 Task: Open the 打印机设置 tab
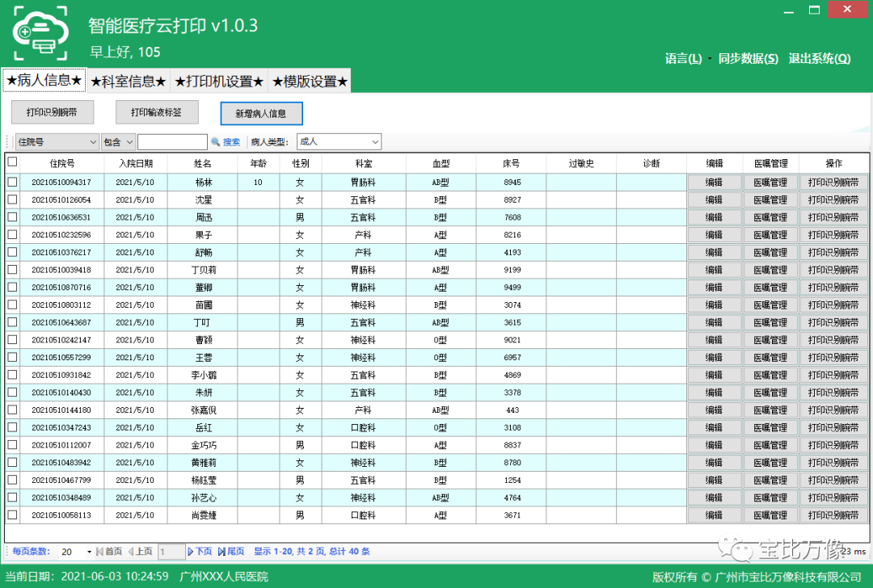point(219,82)
